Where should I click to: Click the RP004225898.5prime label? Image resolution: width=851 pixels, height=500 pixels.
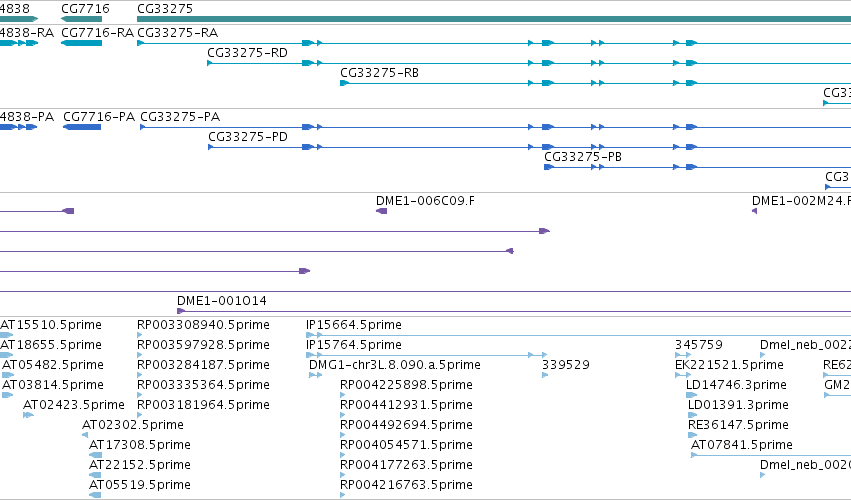407,385
